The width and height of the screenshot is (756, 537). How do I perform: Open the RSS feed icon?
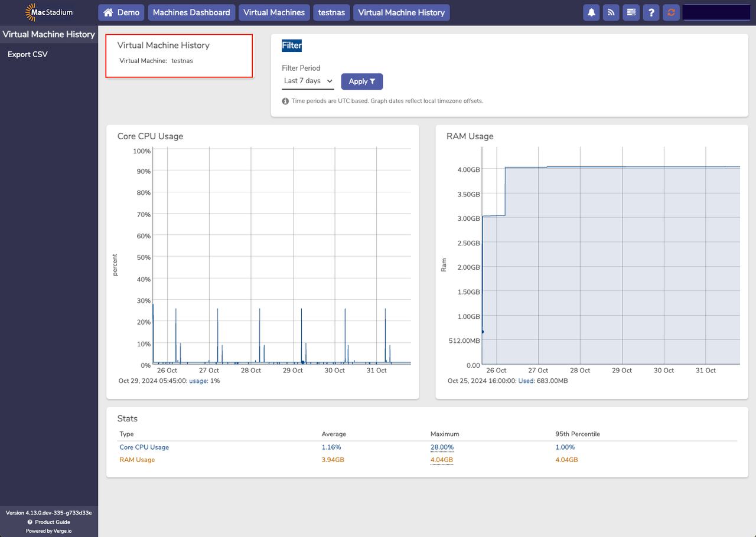coord(611,12)
